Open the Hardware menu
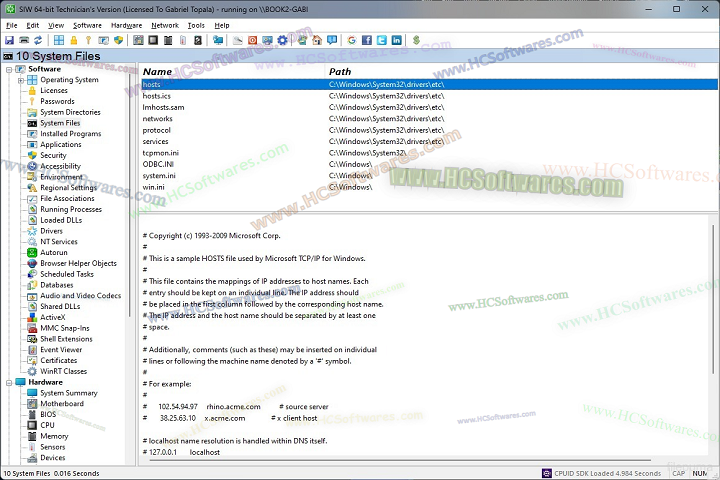The height and width of the screenshot is (480, 720). pos(126,25)
